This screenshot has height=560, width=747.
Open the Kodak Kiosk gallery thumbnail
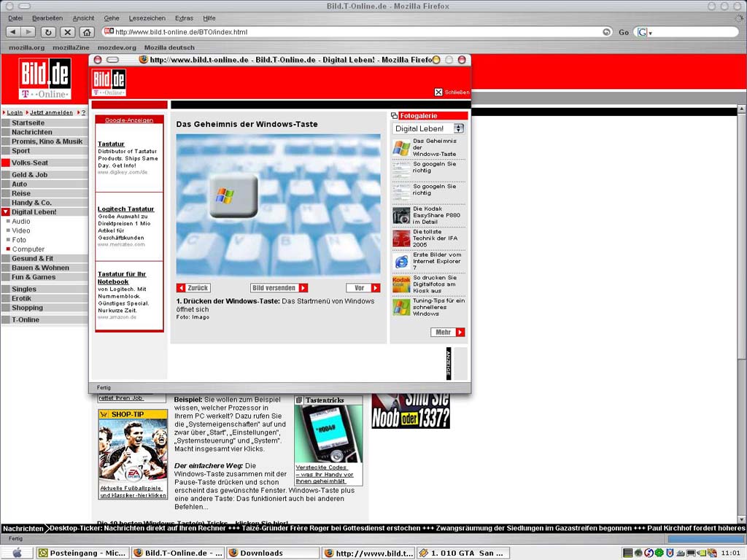coord(401,284)
